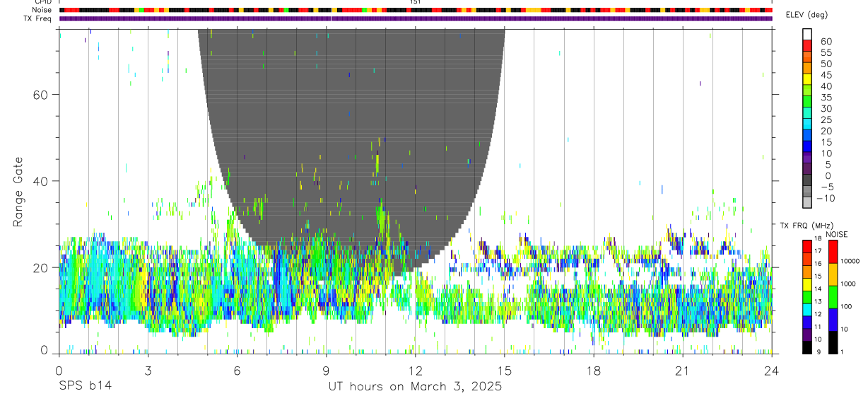The image size is (868, 401).
Task: Click the 40 tick on the Range Gate axis
Action: click(x=41, y=181)
